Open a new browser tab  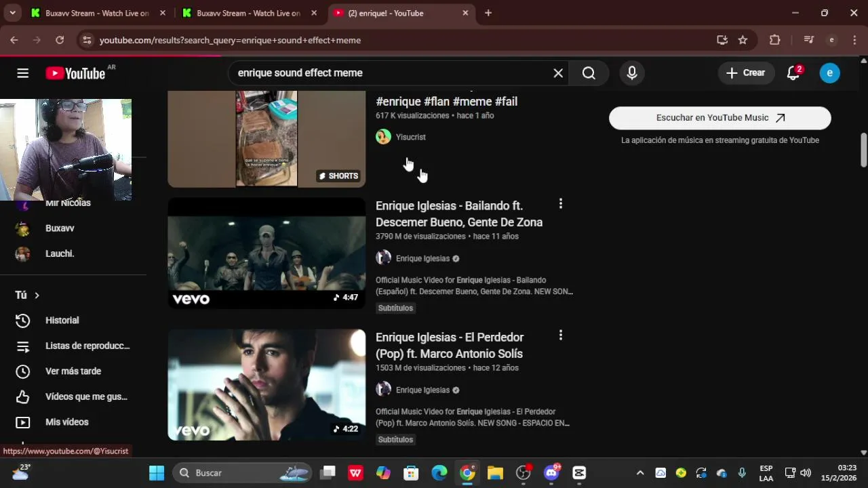pyautogui.click(x=488, y=13)
